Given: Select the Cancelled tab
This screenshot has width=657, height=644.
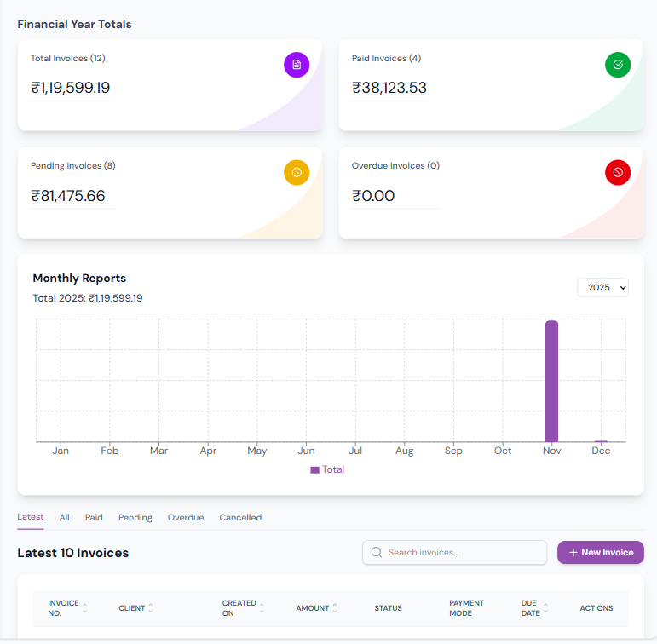Looking at the screenshot, I should 240,517.
